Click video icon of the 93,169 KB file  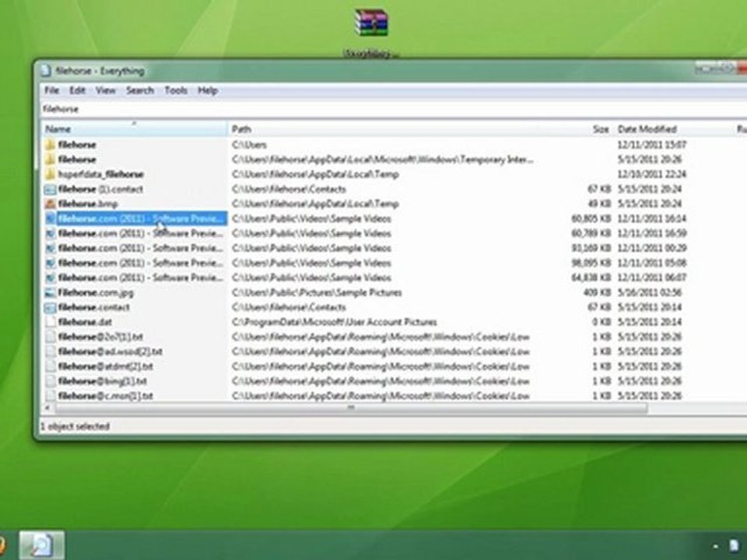(50, 248)
